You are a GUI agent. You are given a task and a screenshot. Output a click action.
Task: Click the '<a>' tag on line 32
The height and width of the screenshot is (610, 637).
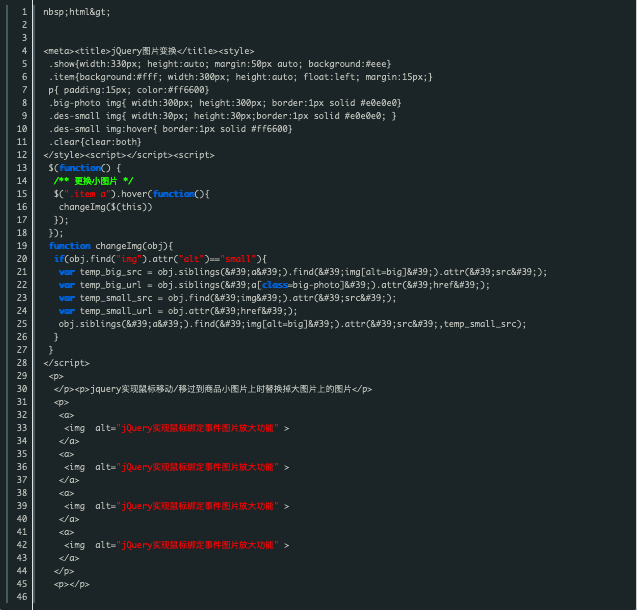[x=67, y=415]
